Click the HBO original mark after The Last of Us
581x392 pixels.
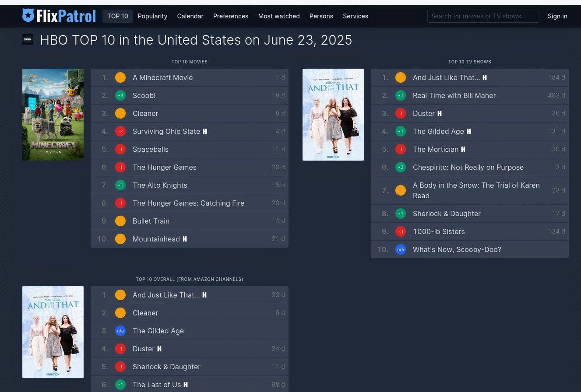186,385
